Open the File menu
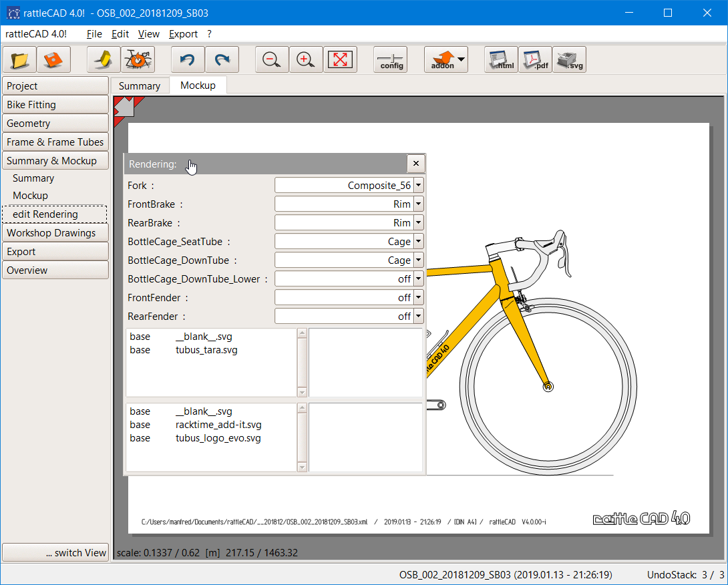728x585 pixels. click(x=94, y=34)
